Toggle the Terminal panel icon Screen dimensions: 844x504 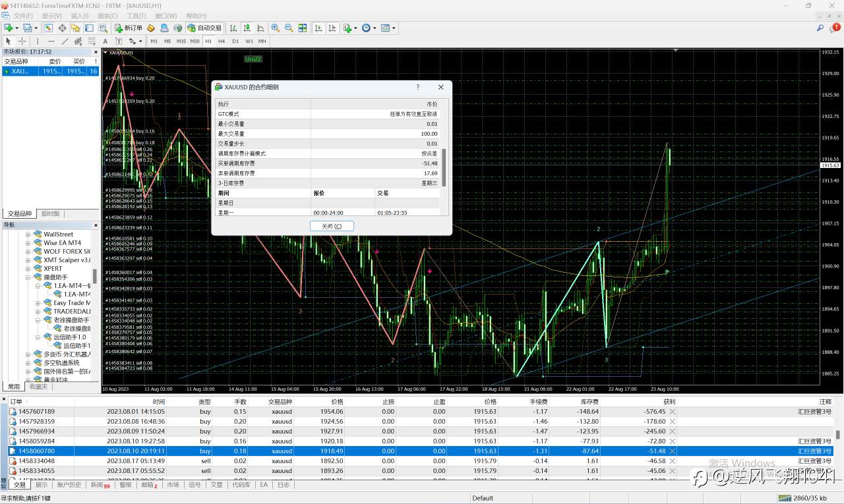[89, 28]
